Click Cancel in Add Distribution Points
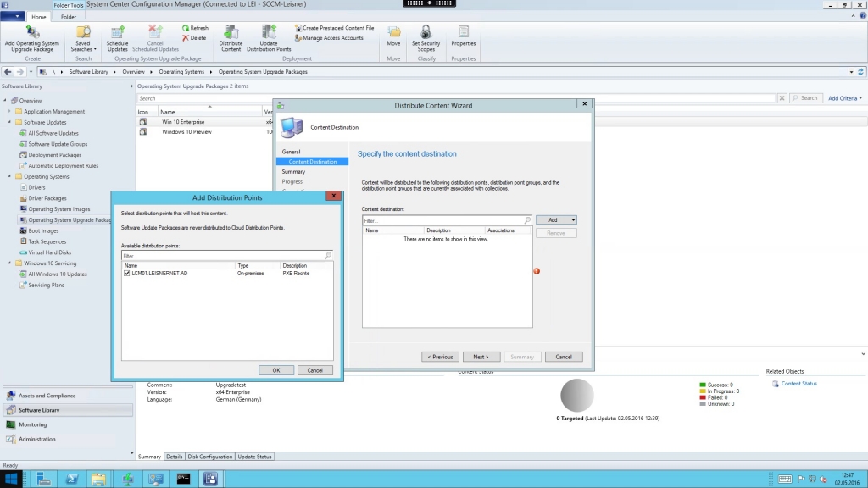The height and width of the screenshot is (488, 868). coord(315,371)
